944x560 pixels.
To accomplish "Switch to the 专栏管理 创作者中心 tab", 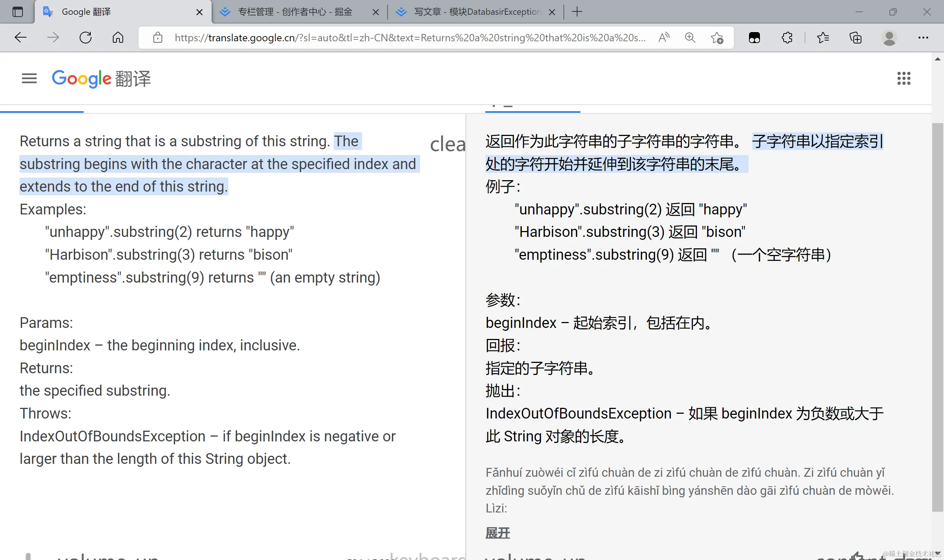I will (x=295, y=12).
